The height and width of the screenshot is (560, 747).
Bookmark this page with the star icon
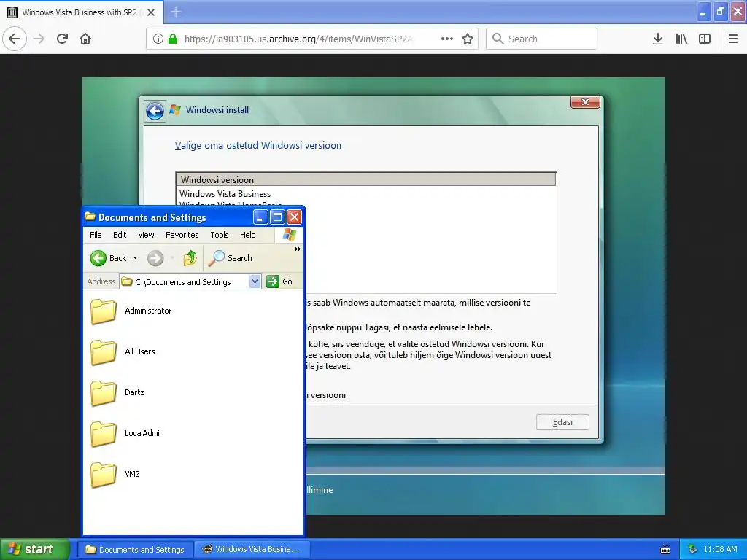468,39
